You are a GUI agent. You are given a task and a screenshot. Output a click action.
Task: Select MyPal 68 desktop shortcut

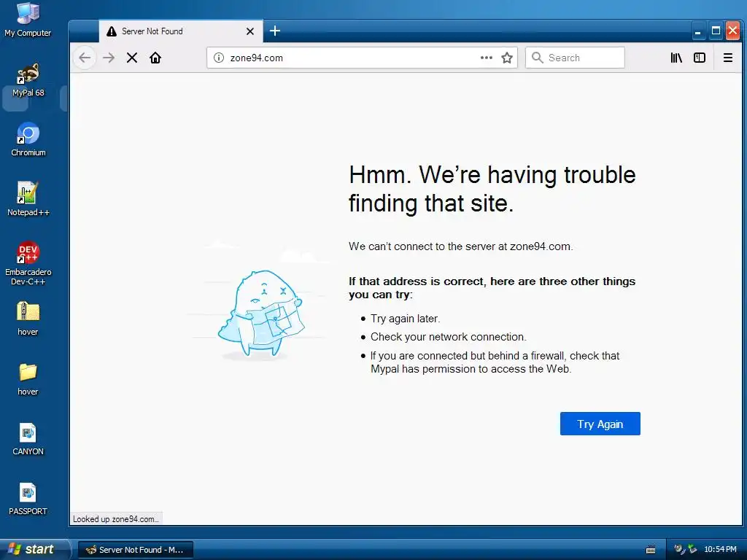[x=28, y=80]
